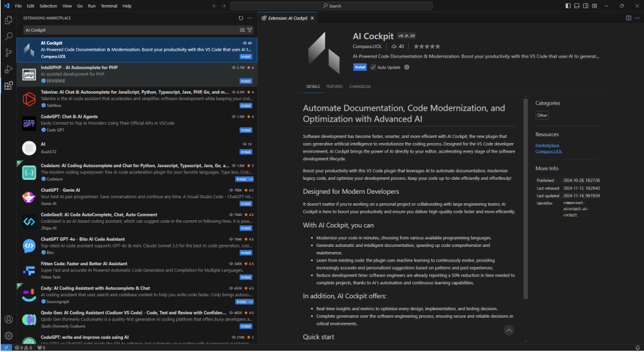Open Views and More Actions in Extensions header
The image size is (644, 352).
click(250, 18)
